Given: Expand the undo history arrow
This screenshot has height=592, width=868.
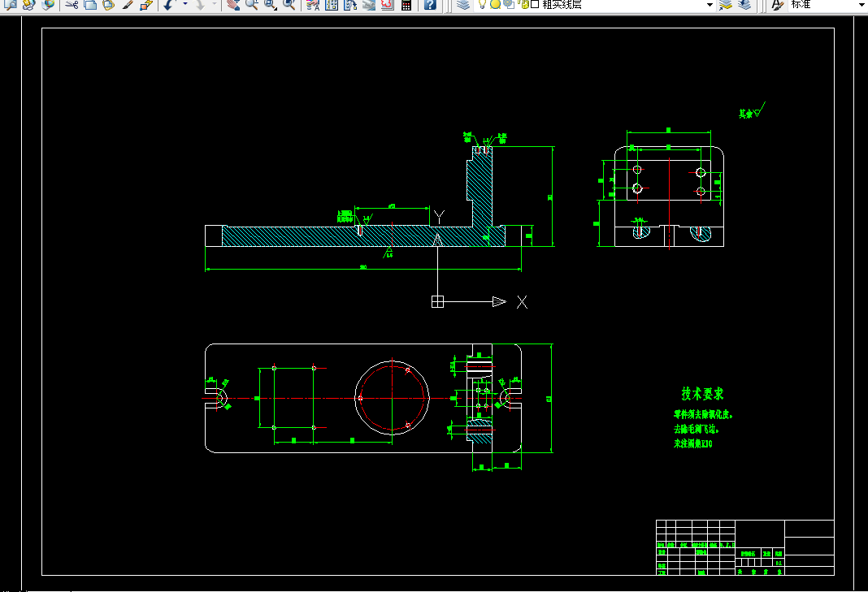Looking at the screenshot, I should click(184, 4).
